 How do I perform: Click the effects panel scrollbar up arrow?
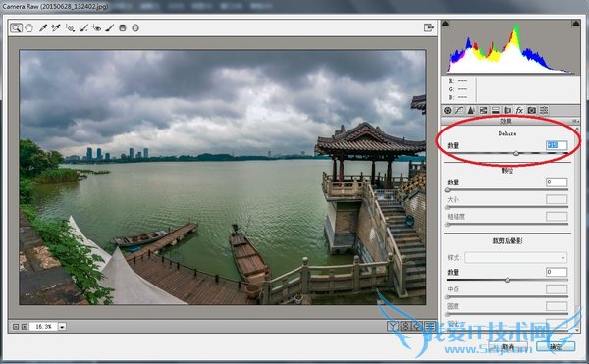point(577,129)
